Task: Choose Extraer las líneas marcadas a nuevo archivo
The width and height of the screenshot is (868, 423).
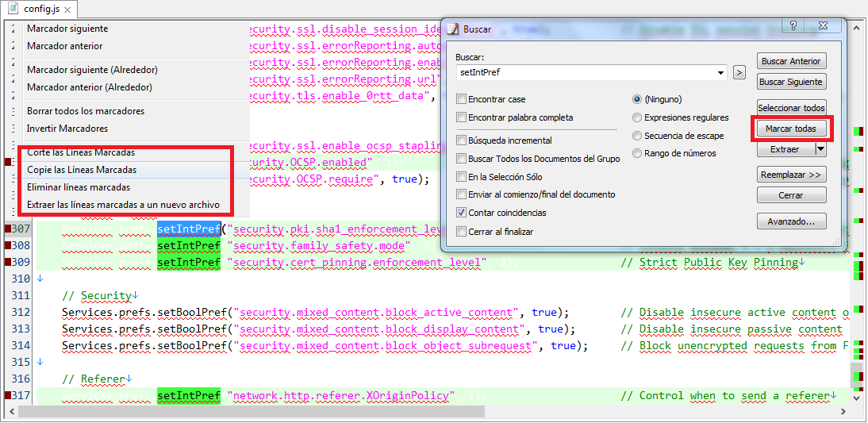Action: click(x=124, y=205)
